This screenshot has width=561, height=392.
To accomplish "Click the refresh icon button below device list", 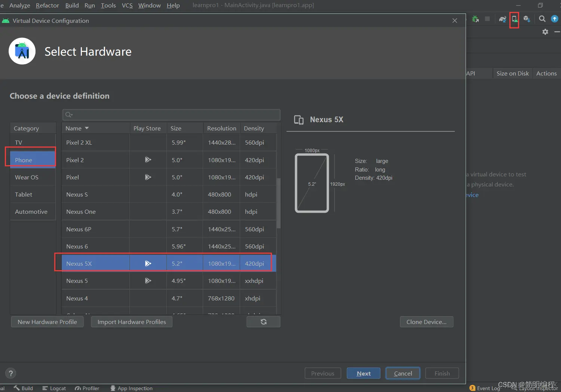I will 264,322.
